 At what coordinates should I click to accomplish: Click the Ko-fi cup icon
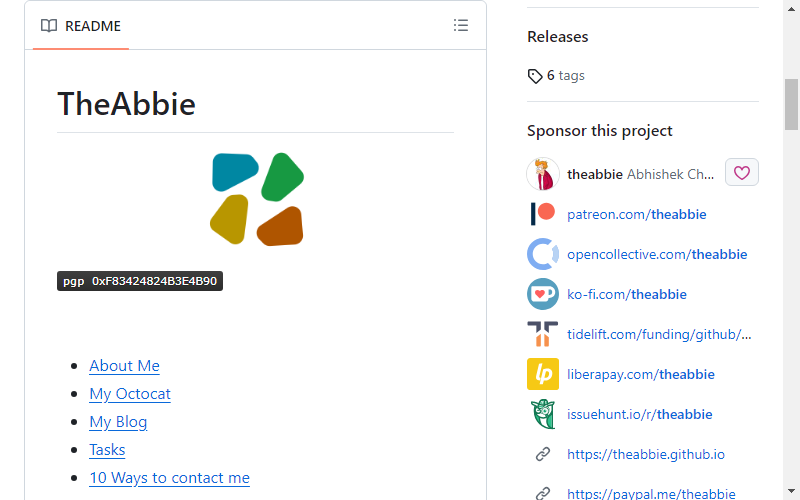(x=542, y=294)
